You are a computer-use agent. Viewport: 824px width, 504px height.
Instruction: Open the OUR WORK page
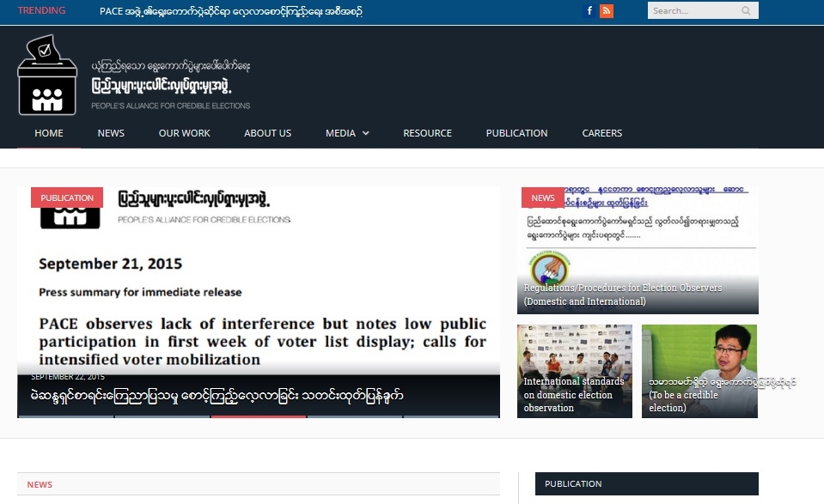click(x=184, y=133)
